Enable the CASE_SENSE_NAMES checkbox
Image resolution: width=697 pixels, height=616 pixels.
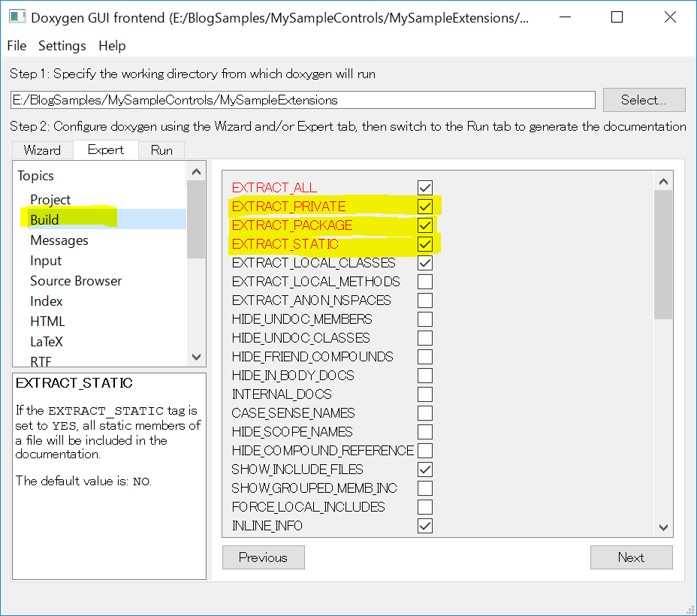point(425,413)
